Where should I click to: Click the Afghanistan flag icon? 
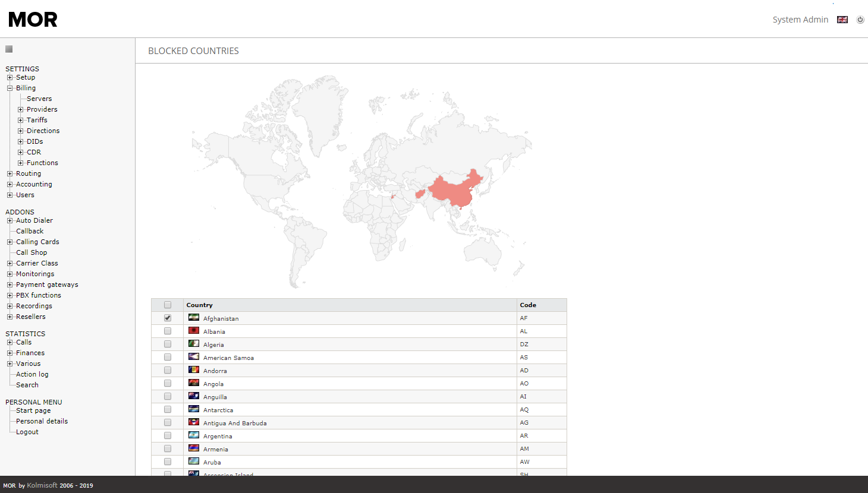tap(194, 318)
